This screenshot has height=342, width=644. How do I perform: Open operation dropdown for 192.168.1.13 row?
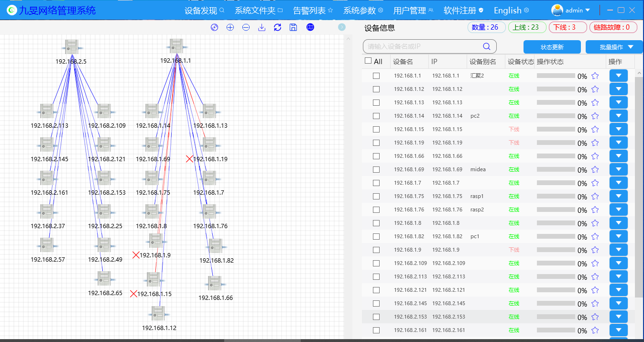[619, 102]
